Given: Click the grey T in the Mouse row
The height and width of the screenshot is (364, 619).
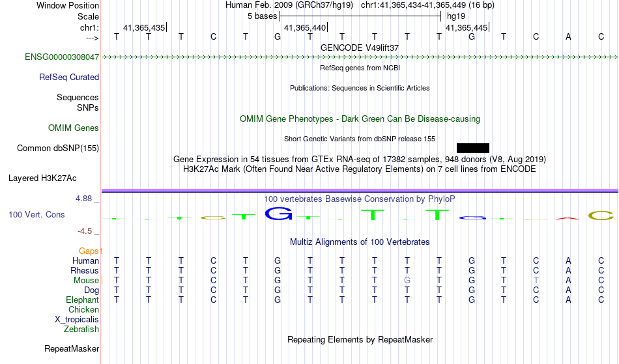Looking at the screenshot, I should click(536, 281).
